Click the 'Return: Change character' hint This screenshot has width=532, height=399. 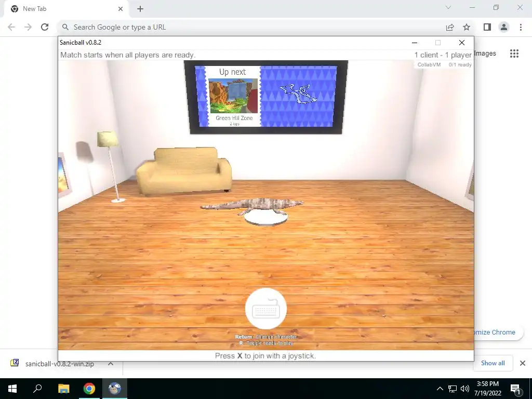(x=266, y=337)
